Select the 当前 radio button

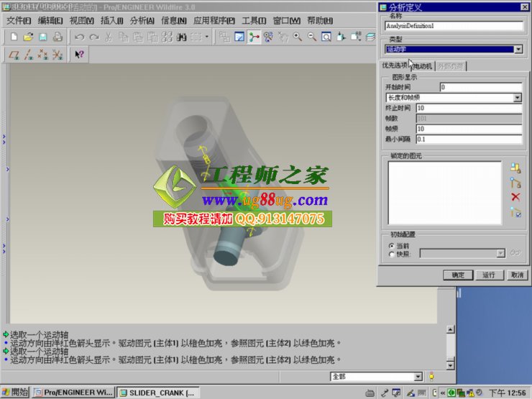(391, 245)
